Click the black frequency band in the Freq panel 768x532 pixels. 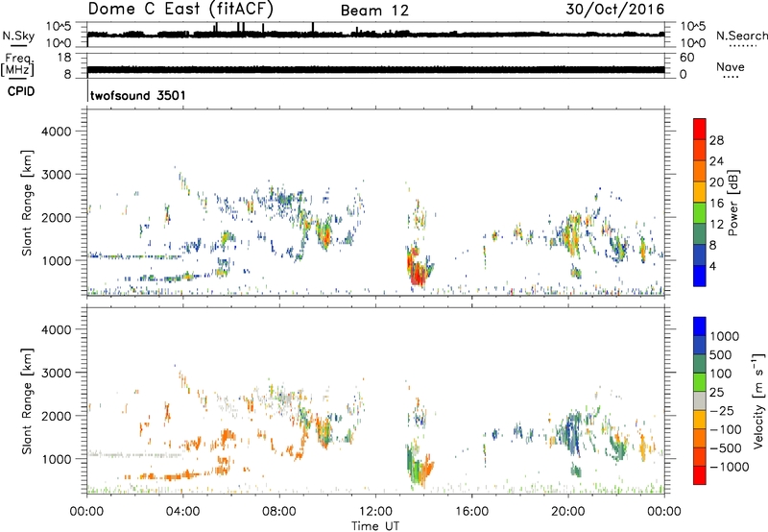(376, 70)
